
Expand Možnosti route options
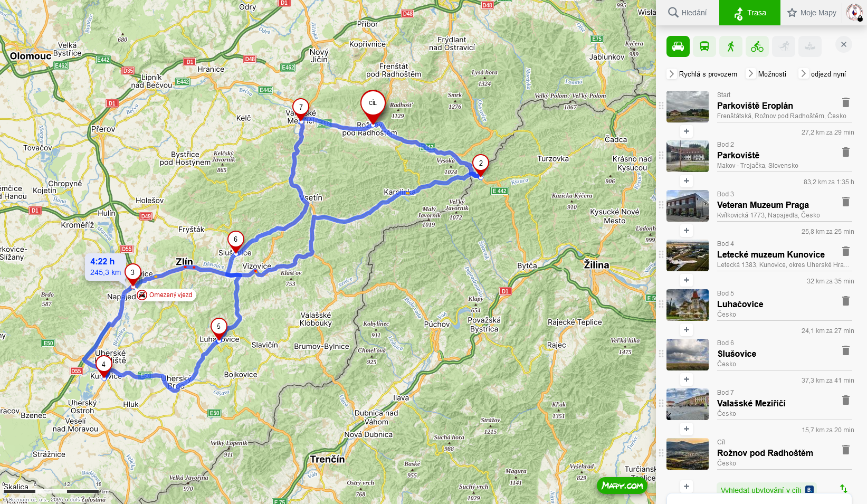pyautogui.click(x=766, y=74)
